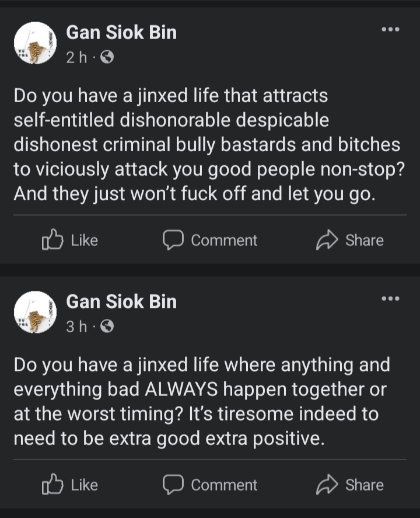
Task: Open Gan Siok Bin's name on 3 h post
Action: (x=121, y=302)
